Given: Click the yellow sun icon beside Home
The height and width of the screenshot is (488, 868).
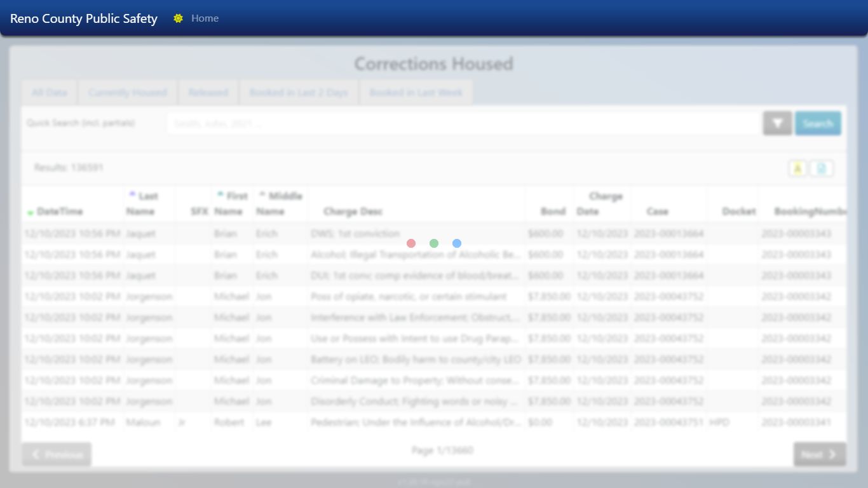Looking at the screenshot, I should pos(178,18).
